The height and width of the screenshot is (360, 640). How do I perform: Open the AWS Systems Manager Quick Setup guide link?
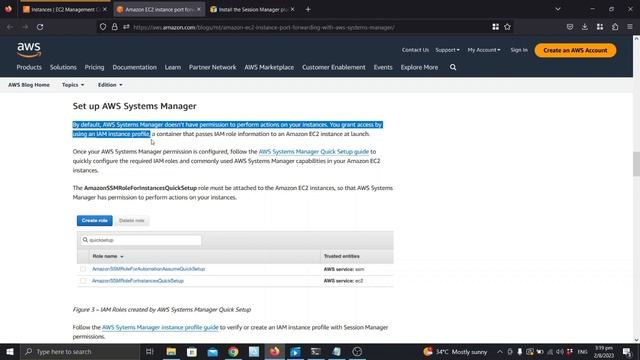(x=313, y=151)
